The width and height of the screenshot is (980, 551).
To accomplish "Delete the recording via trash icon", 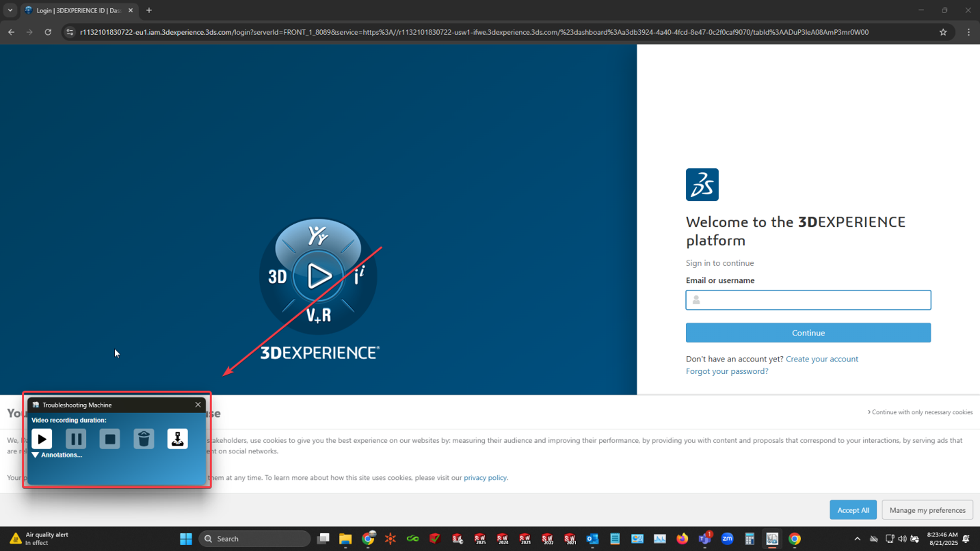I will [x=144, y=438].
